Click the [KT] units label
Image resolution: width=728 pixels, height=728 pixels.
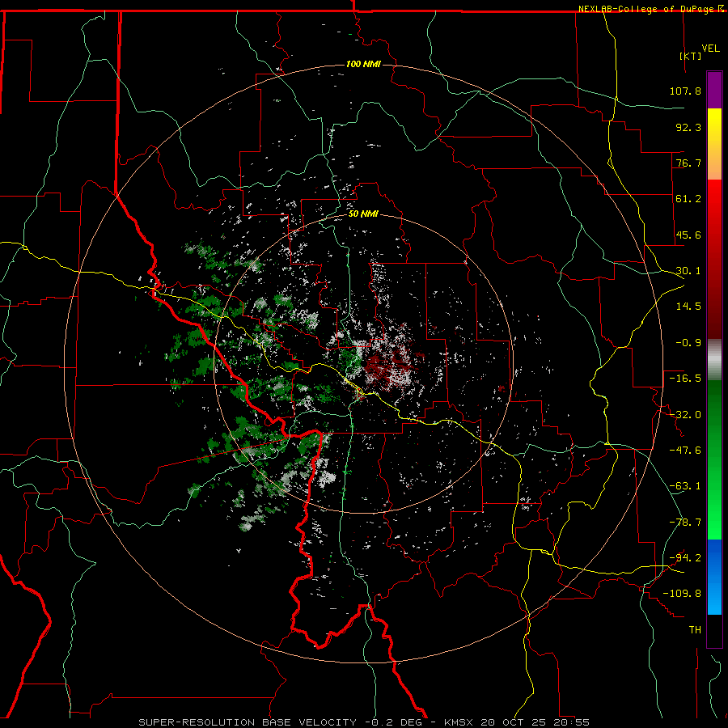tap(691, 56)
